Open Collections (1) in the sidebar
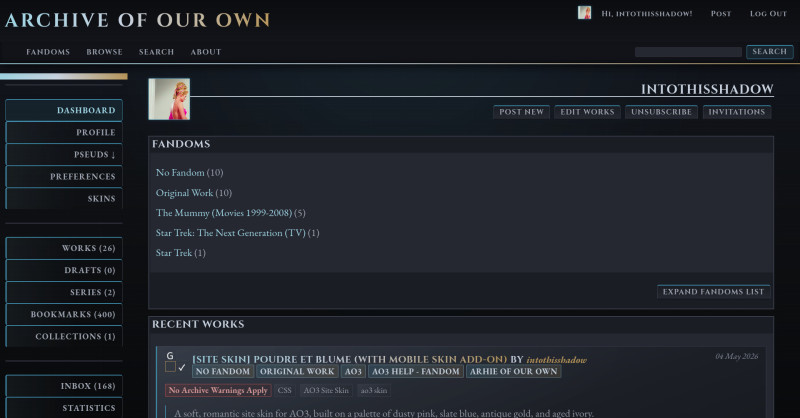The width and height of the screenshot is (800, 418). [x=64, y=336]
